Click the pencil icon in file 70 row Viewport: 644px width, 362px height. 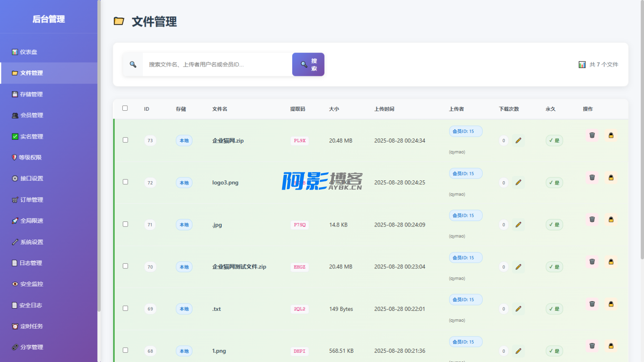(518, 267)
